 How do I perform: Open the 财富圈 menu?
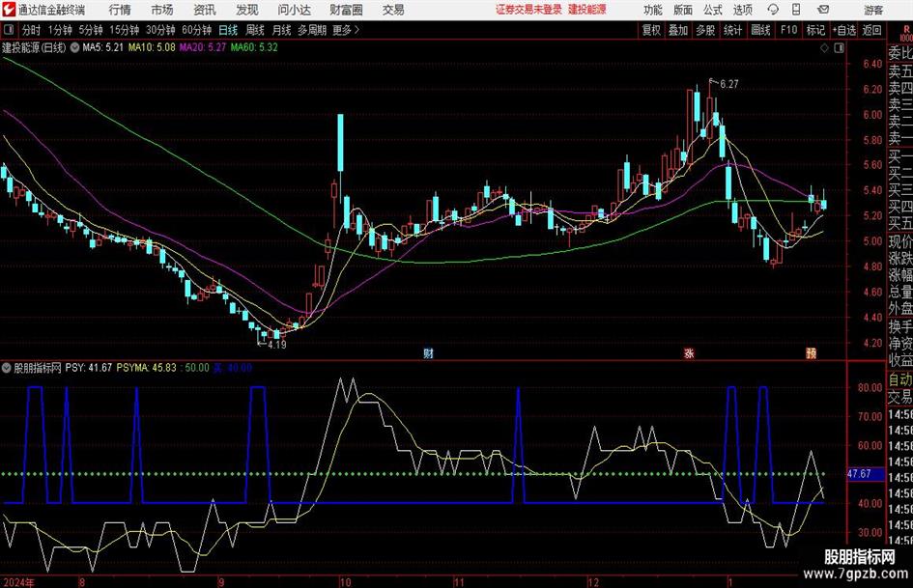tap(346, 10)
